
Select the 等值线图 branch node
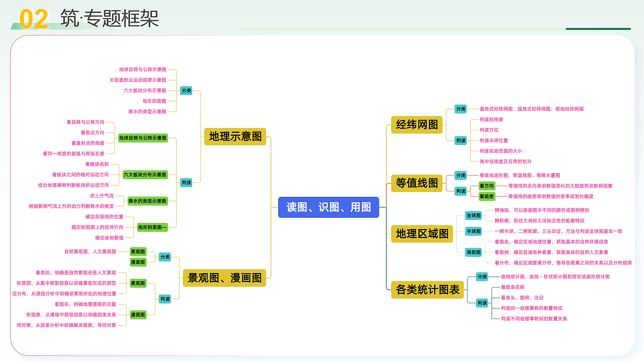tap(417, 183)
